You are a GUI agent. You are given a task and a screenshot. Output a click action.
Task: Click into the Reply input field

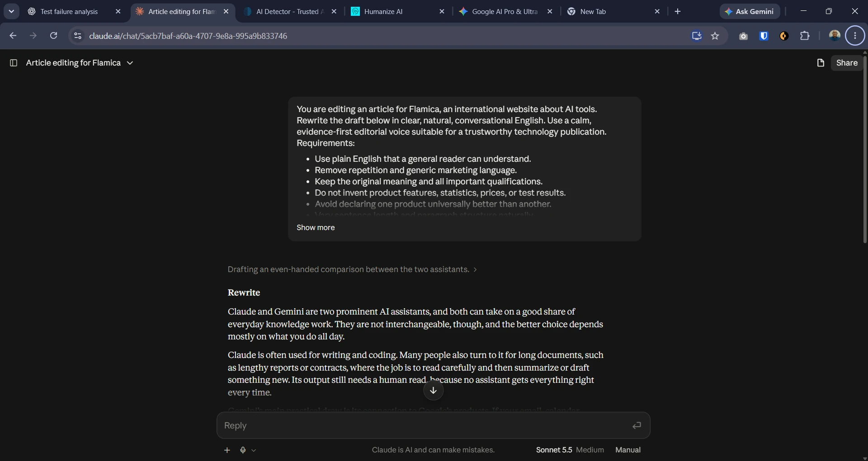click(x=425, y=425)
